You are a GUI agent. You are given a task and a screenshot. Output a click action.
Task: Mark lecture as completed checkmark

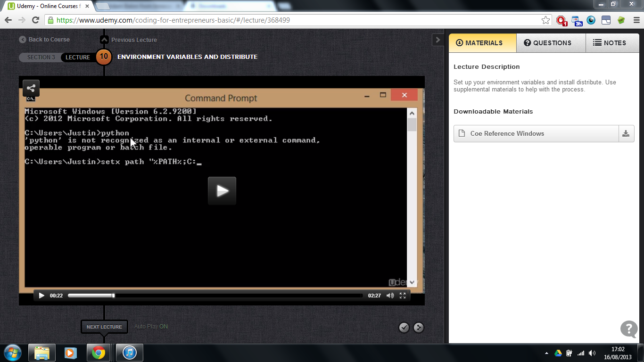coord(404,328)
